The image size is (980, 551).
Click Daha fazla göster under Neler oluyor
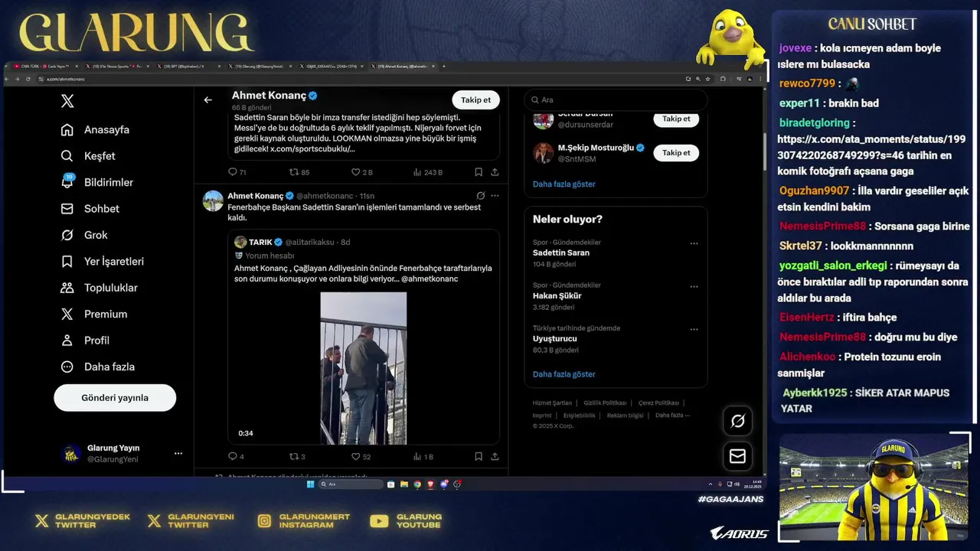(563, 374)
